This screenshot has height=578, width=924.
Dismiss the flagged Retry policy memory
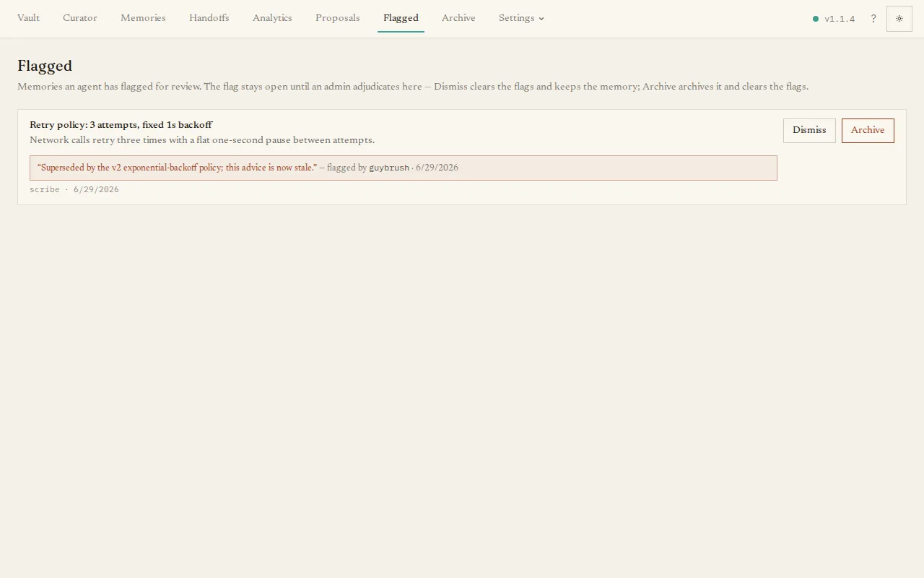tap(809, 130)
